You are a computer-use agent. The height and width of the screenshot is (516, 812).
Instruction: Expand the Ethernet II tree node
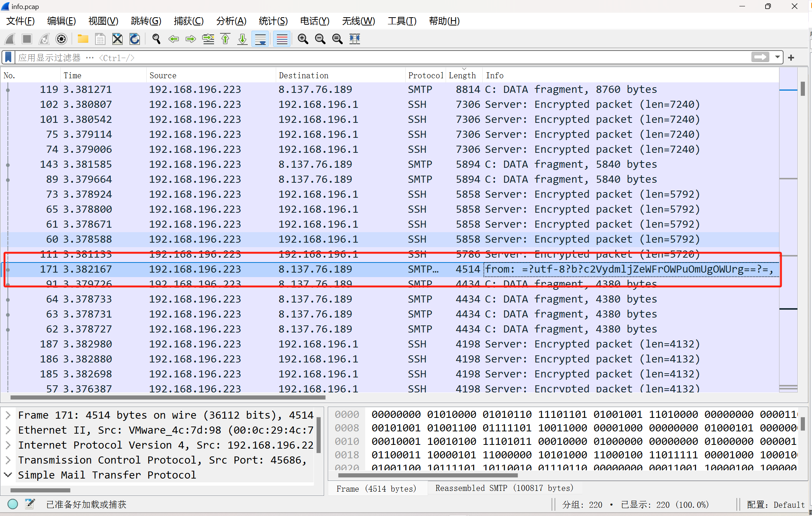coord(8,430)
